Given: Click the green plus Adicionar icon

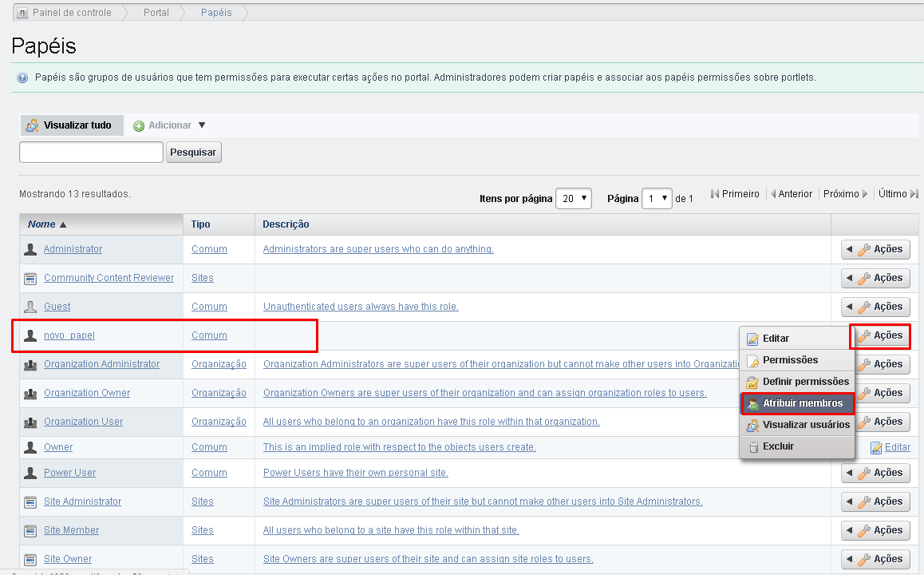Looking at the screenshot, I should tap(139, 126).
